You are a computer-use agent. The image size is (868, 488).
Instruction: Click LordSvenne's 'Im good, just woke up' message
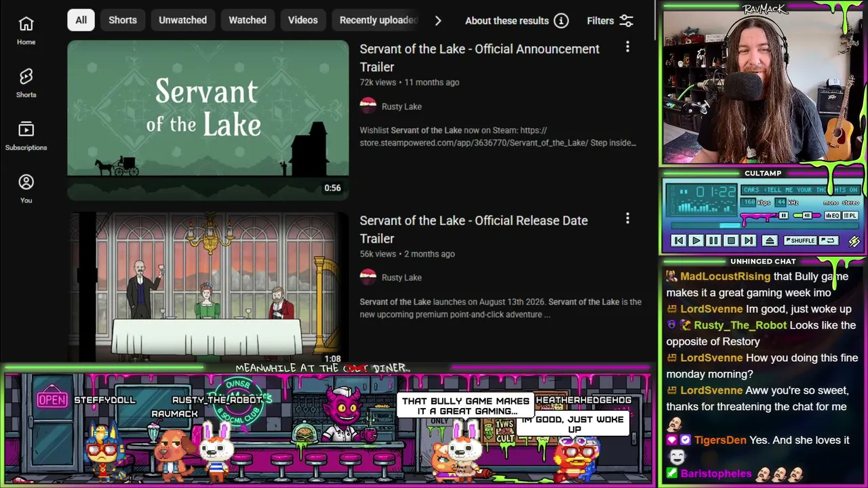coord(798,309)
